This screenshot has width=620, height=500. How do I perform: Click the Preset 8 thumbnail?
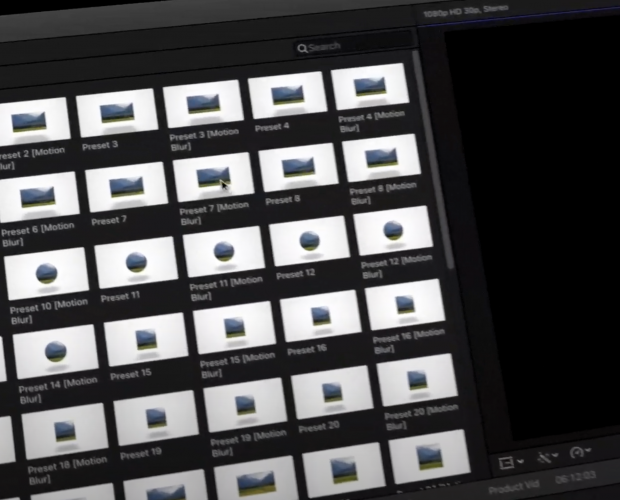299,167
